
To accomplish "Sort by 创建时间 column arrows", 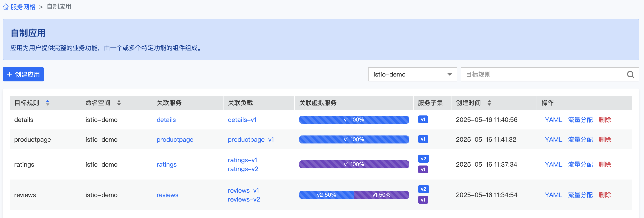I will coord(489,103).
